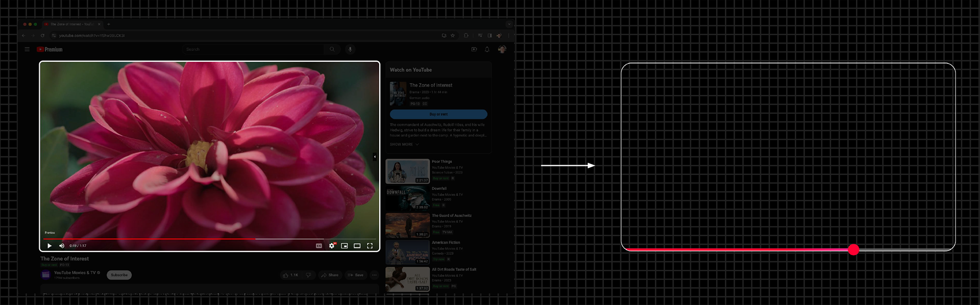
Task: Open the Downfall movie thumbnail
Action: pos(408,198)
